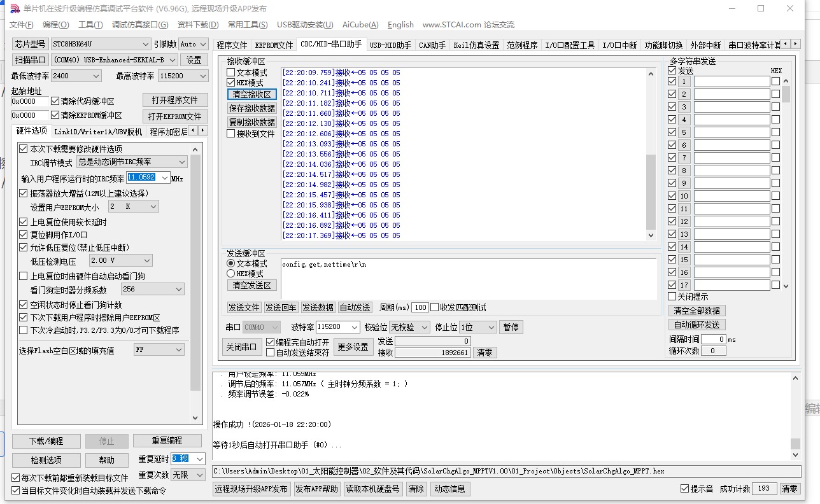Enable 上电复位时由硬件自动启动看门狗

(24, 276)
